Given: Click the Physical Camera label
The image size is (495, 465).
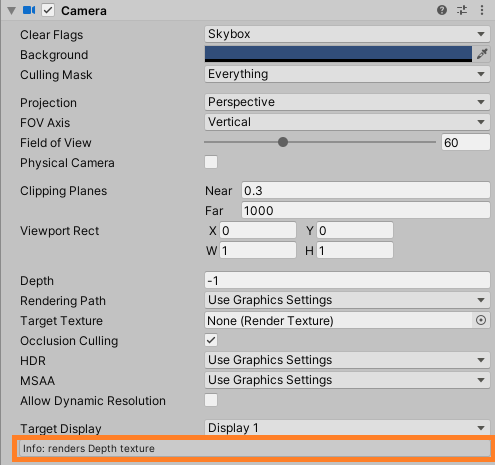Looking at the screenshot, I should point(67,163).
